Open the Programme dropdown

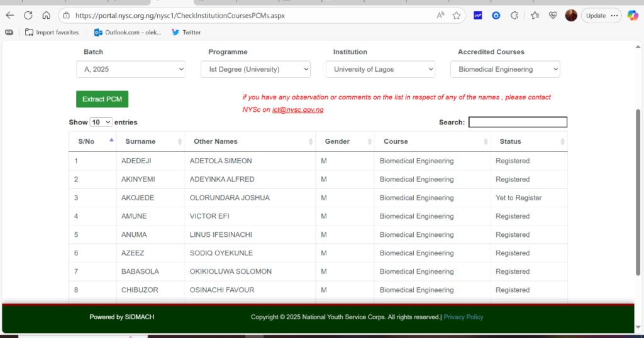coord(255,69)
